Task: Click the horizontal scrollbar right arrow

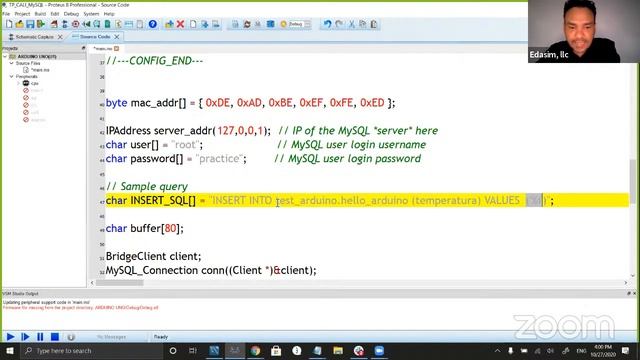Action: tap(625, 282)
